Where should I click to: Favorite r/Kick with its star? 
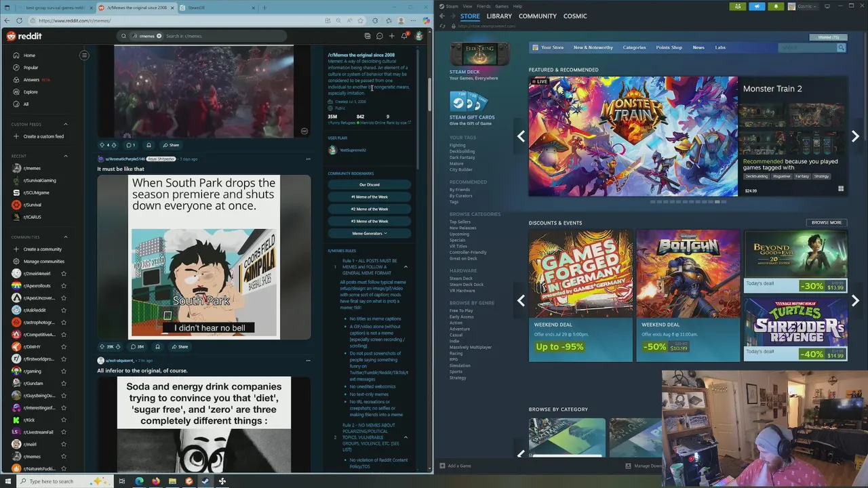64,420
